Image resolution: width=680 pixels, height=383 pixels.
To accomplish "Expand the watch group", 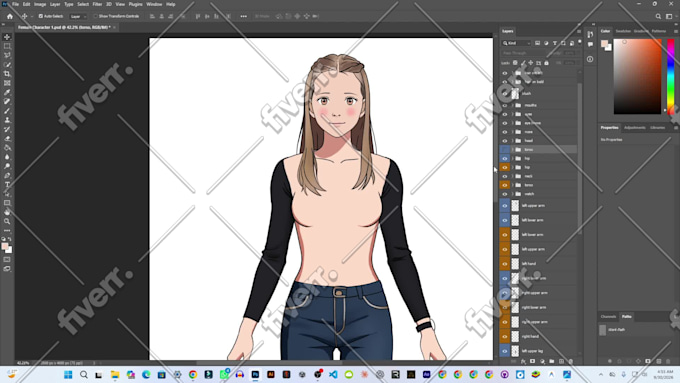I will coord(513,194).
